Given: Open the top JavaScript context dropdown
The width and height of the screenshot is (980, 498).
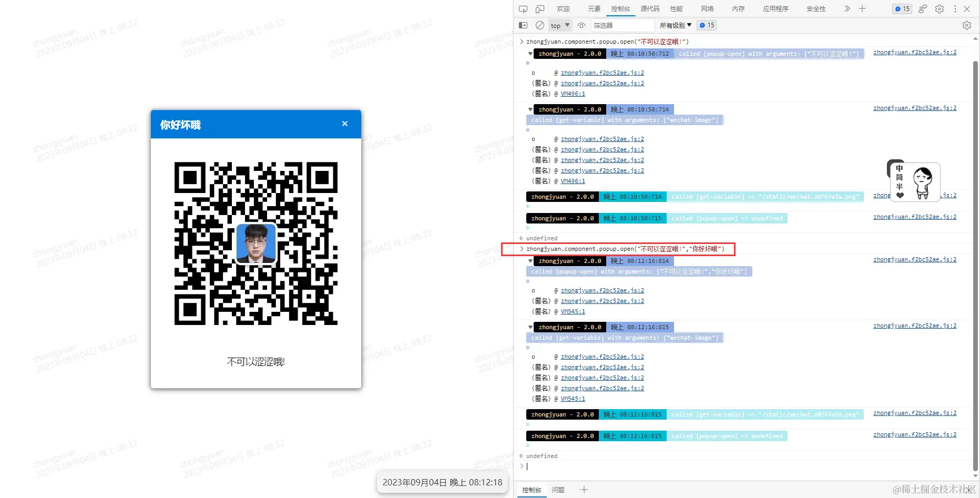Looking at the screenshot, I should (560, 25).
